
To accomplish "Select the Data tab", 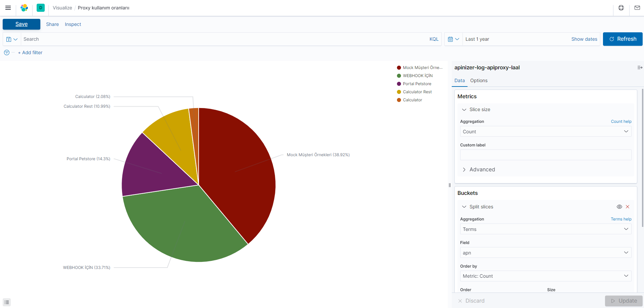I will coord(459,80).
